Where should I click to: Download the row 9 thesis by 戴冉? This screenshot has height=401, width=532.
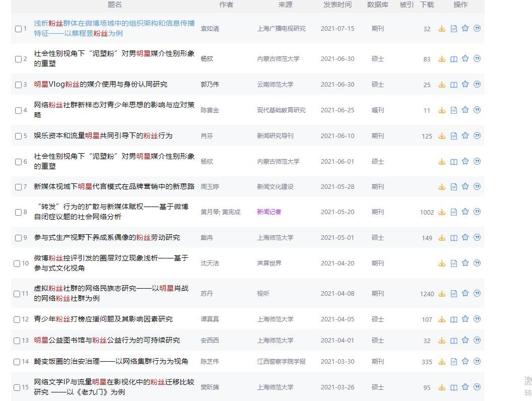coord(442,238)
